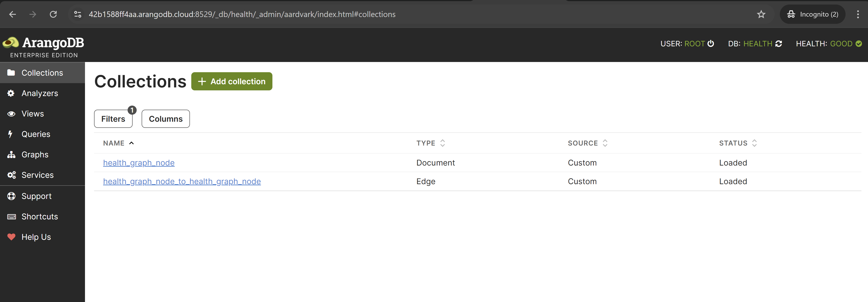
Task: Click the Support lifebuoy icon
Action: 11,196
